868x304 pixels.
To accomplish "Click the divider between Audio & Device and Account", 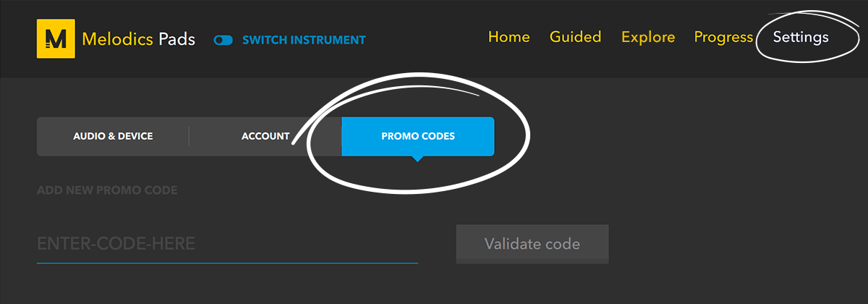I will [x=189, y=136].
